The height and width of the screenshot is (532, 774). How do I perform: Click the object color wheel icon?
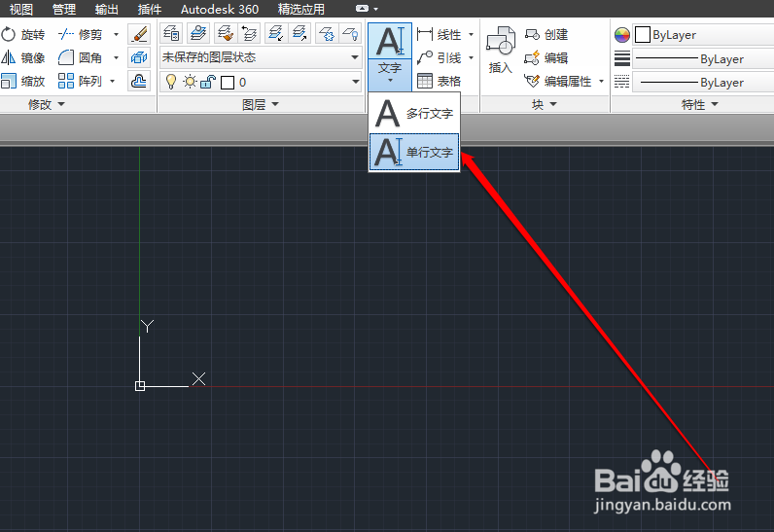coord(622,35)
